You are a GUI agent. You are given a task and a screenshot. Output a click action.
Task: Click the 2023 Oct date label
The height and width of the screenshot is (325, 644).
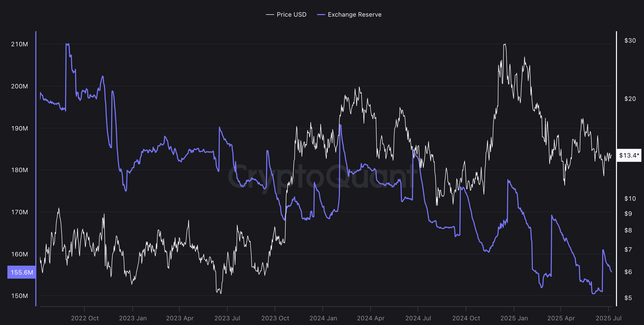275,318
